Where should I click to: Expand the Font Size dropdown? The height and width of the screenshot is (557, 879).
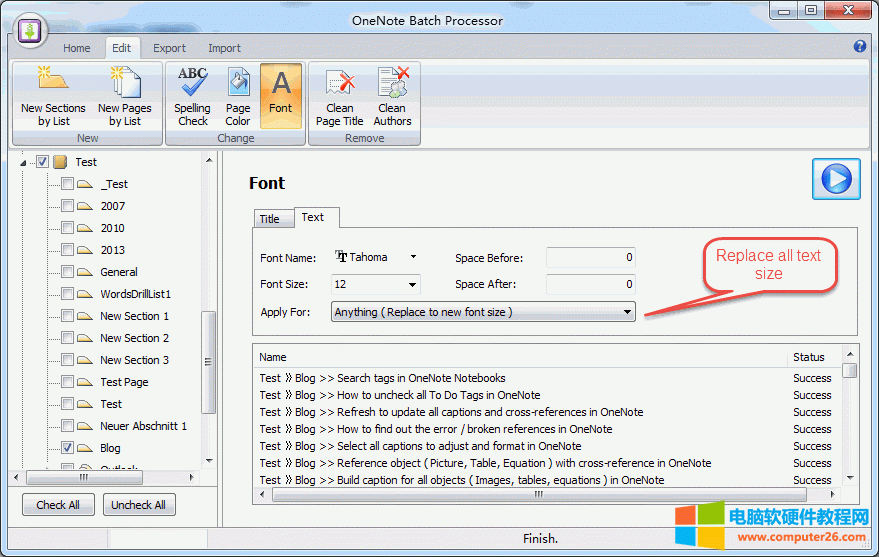(413, 285)
